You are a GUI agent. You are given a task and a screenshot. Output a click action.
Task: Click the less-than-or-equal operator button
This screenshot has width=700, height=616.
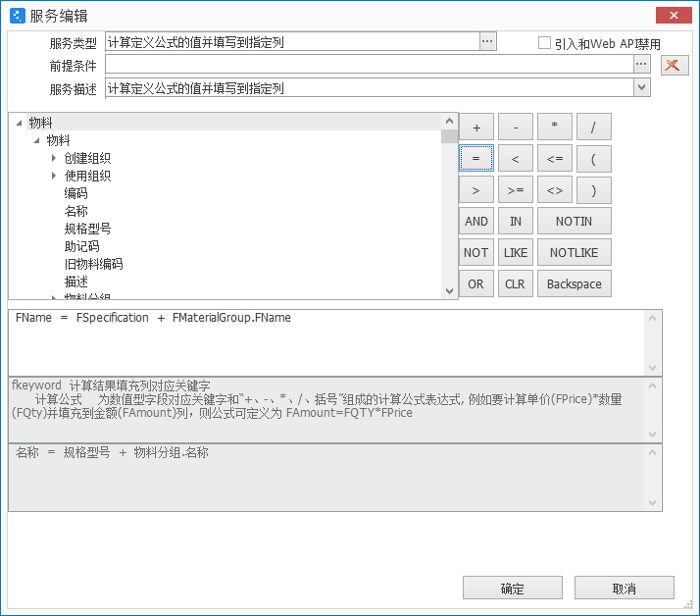click(555, 159)
